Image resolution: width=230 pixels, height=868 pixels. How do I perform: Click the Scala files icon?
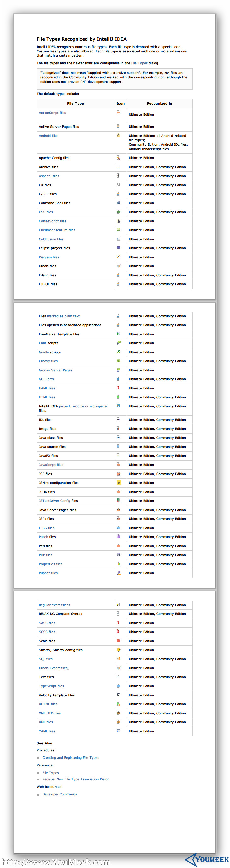118,641
